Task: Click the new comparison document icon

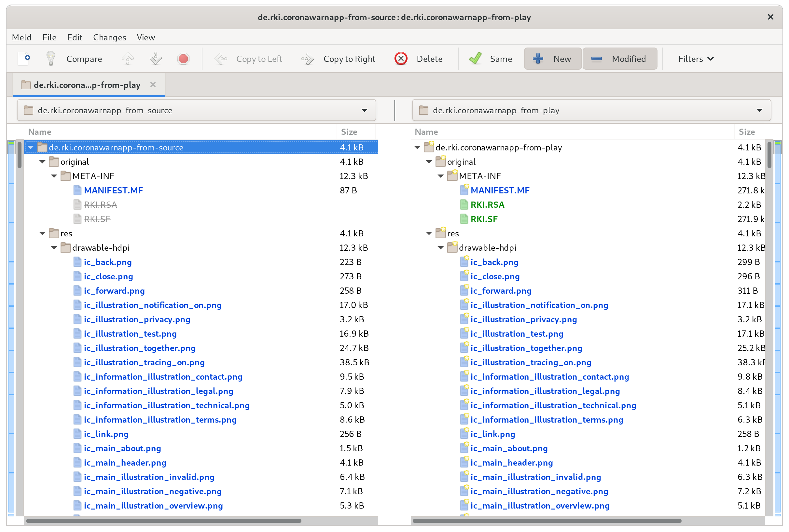Action: click(24, 59)
